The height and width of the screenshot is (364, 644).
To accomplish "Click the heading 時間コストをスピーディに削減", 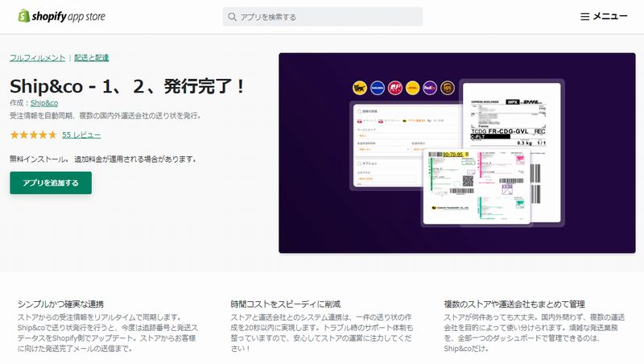I will coord(286,304).
